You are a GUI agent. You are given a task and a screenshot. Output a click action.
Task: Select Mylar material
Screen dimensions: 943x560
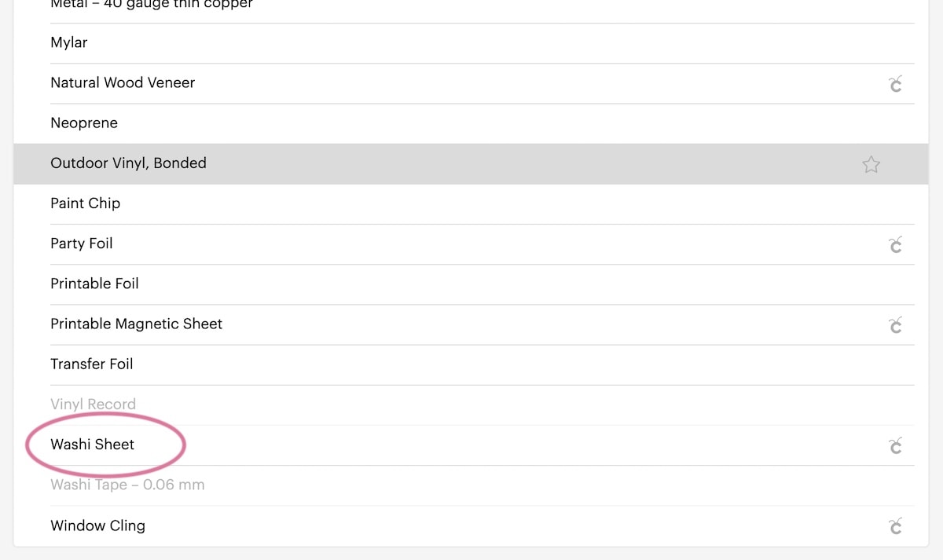tap(464, 43)
